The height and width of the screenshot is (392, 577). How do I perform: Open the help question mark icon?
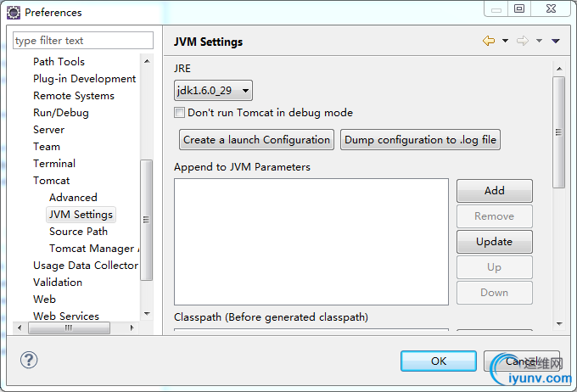(29, 360)
